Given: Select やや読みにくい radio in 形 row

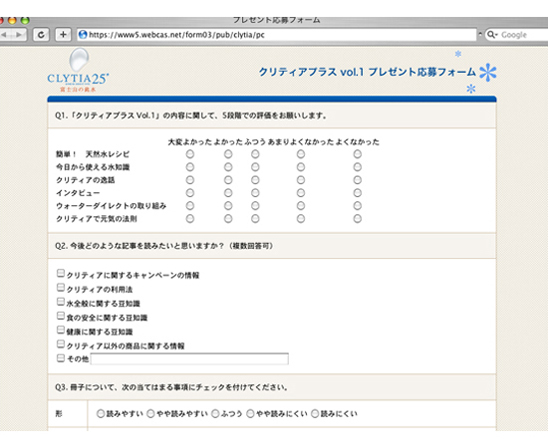Looking at the screenshot, I should tap(250, 414).
